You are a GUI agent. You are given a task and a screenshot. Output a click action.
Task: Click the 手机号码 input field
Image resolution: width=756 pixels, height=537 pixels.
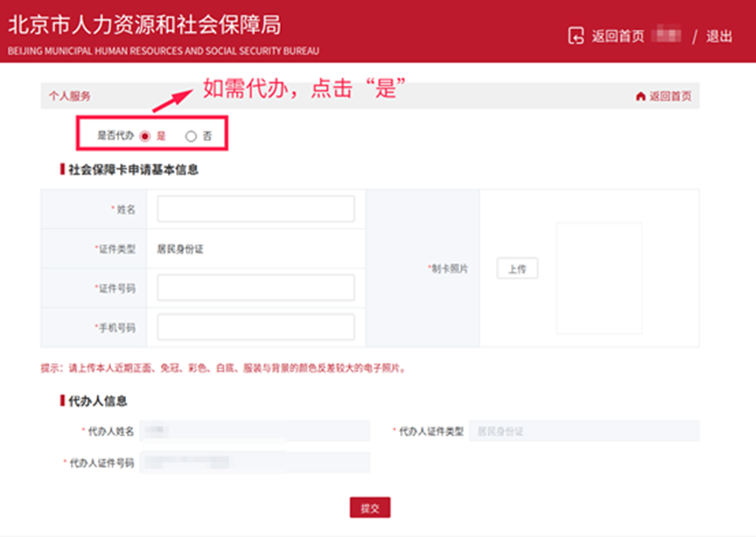pyautogui.click(x=256, y=327)
